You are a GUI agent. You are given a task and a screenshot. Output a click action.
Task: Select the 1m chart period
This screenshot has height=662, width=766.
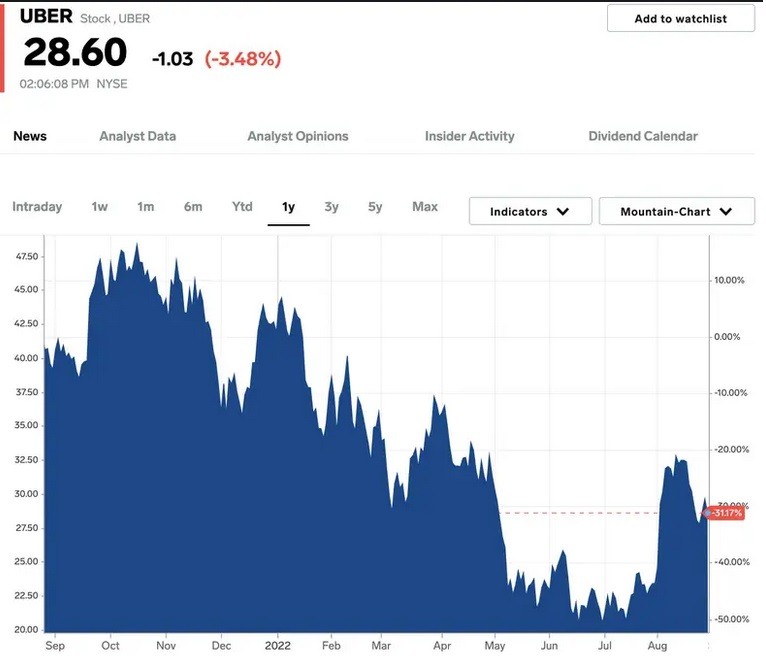pos(146,207)
